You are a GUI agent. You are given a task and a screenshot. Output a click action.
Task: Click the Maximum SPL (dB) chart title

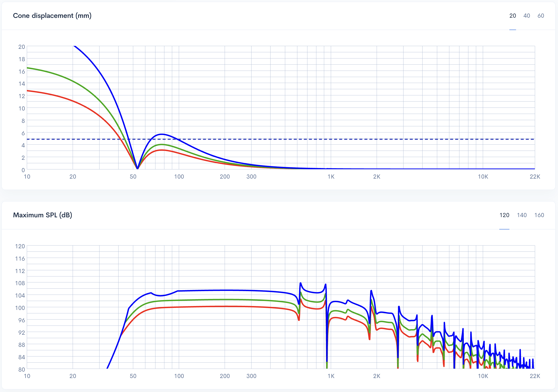pyautogui.click(x=43, y=215)
